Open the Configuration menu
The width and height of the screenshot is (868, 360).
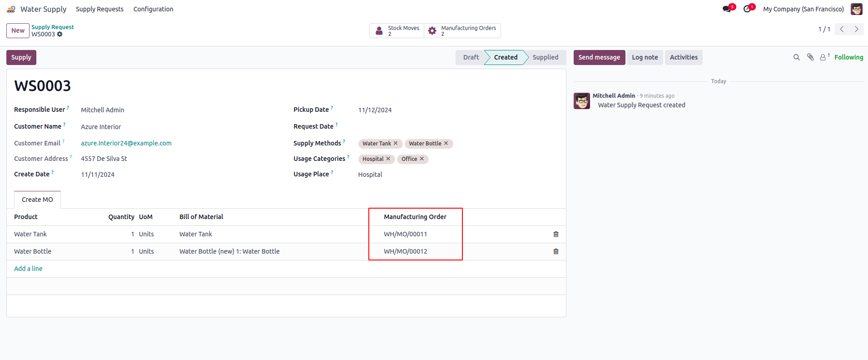[153, 9]
